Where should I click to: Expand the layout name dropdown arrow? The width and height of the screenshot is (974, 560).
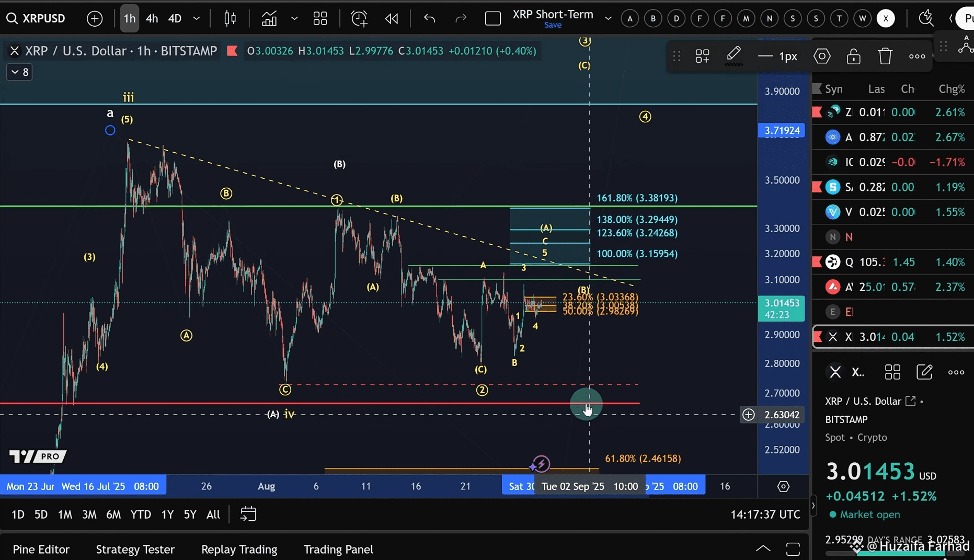[608, 18]
